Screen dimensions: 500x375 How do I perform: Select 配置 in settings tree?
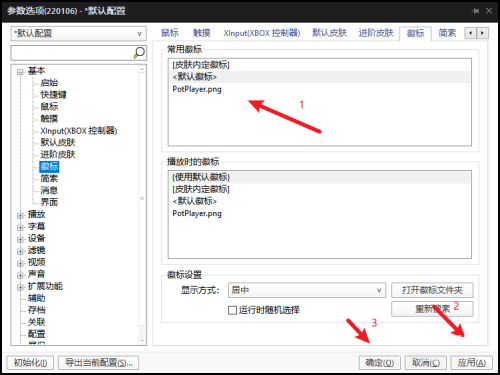(36, 334)
